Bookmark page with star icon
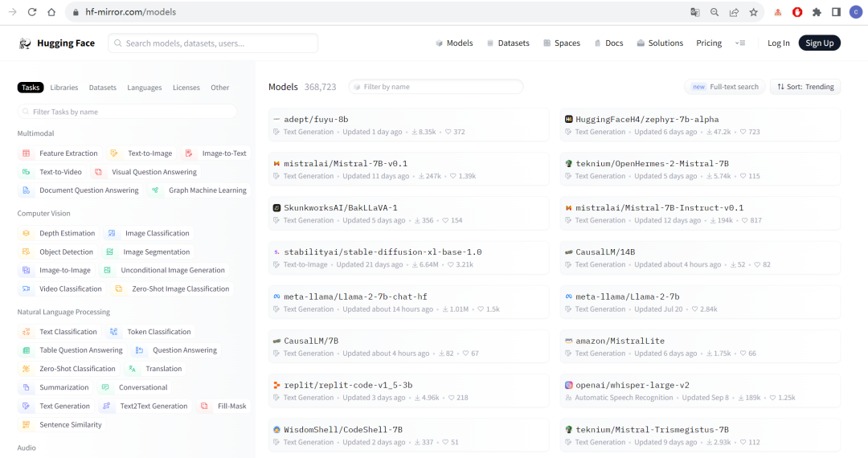Screen dimensions: 868x458 [753, 12]
